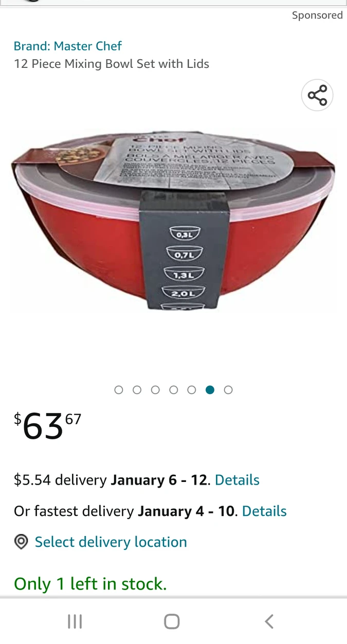Select the fourth image carousel dot
347x644 pixels.
click(173, 390)
